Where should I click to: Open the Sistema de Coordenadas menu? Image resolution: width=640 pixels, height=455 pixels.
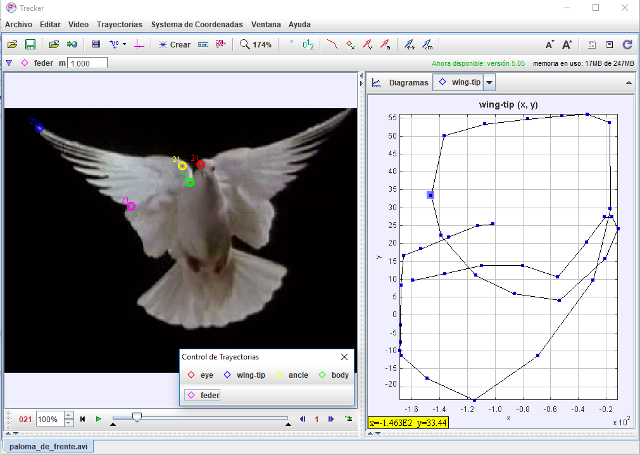pyautogui.click(x=197, y=23)
